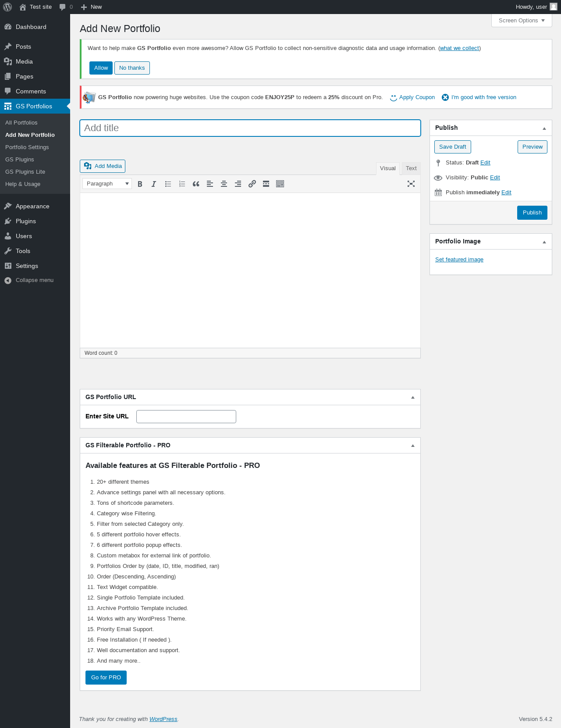Open Portfolio Settings submenu item

pos(27,147)
